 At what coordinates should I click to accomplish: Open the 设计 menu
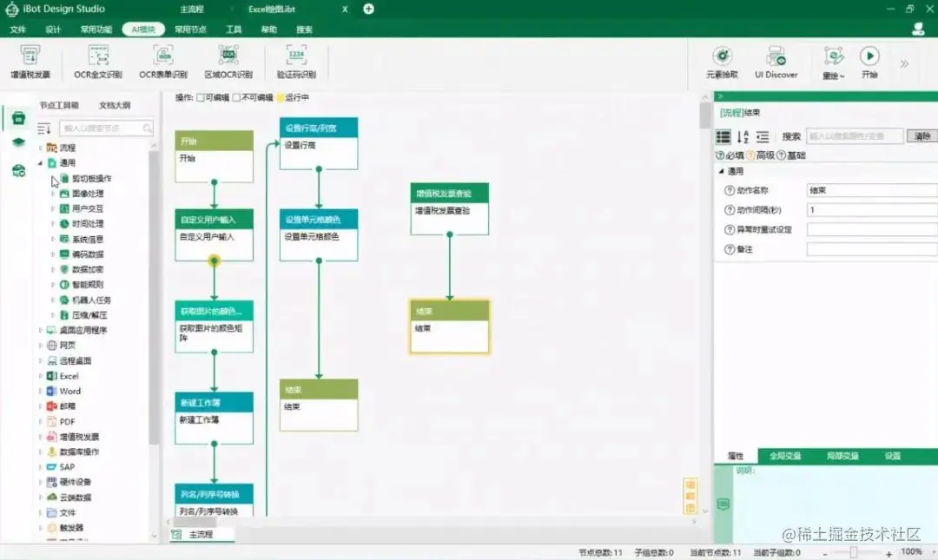point(53,30)
